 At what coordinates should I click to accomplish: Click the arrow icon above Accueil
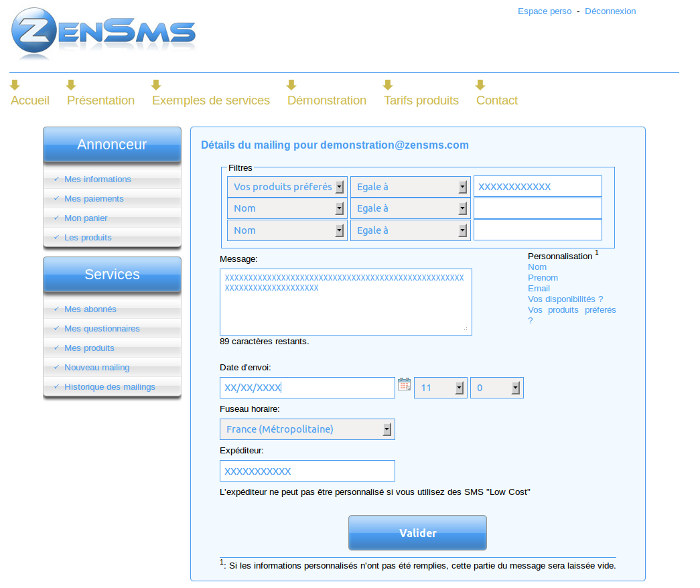[15, 85]
